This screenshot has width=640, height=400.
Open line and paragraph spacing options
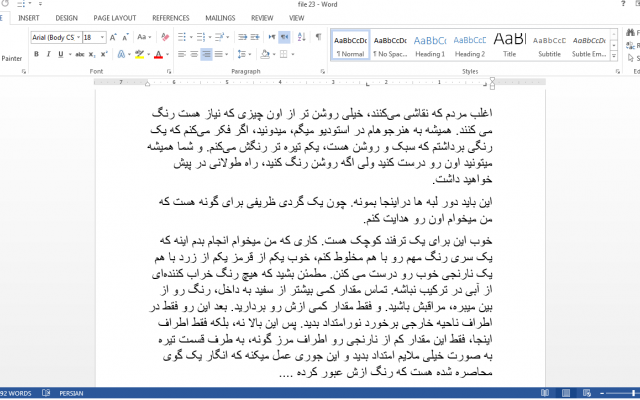[x=242, y=54]
